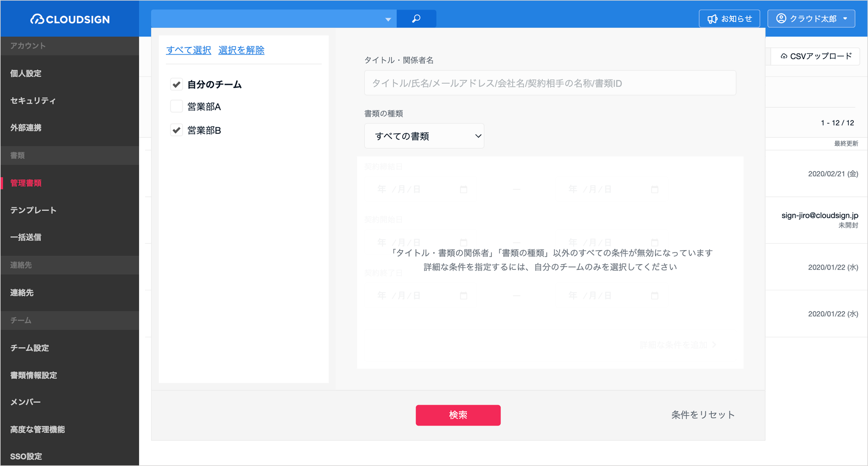Click the 2020/02/21 (金) date row
The width and height of the screenshot is (868, 466).
pos(833,174)
